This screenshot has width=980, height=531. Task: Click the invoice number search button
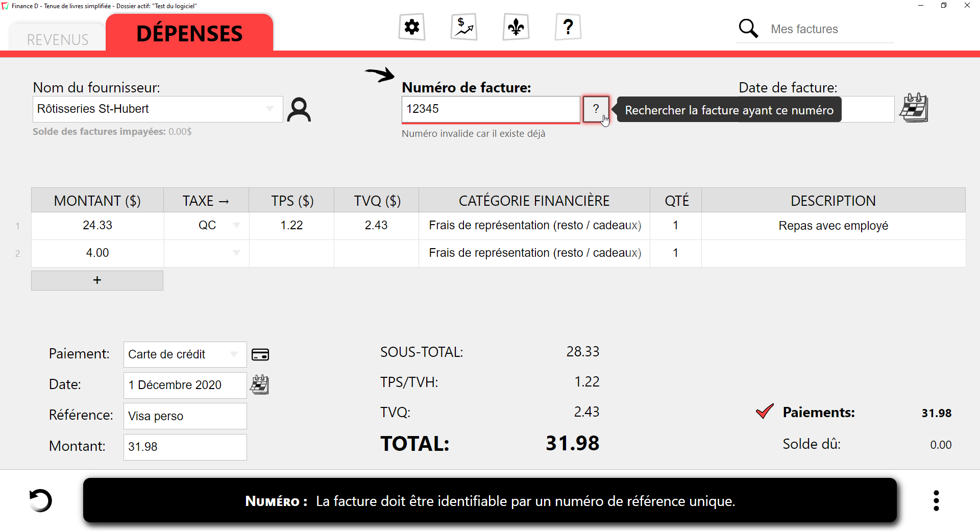click(x=595, y=109)
